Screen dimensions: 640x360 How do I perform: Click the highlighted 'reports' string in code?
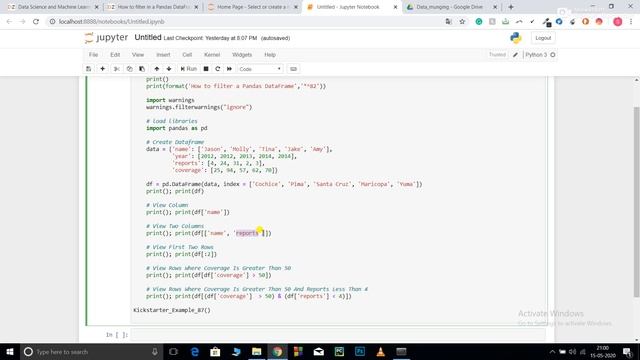click(247, 233)
